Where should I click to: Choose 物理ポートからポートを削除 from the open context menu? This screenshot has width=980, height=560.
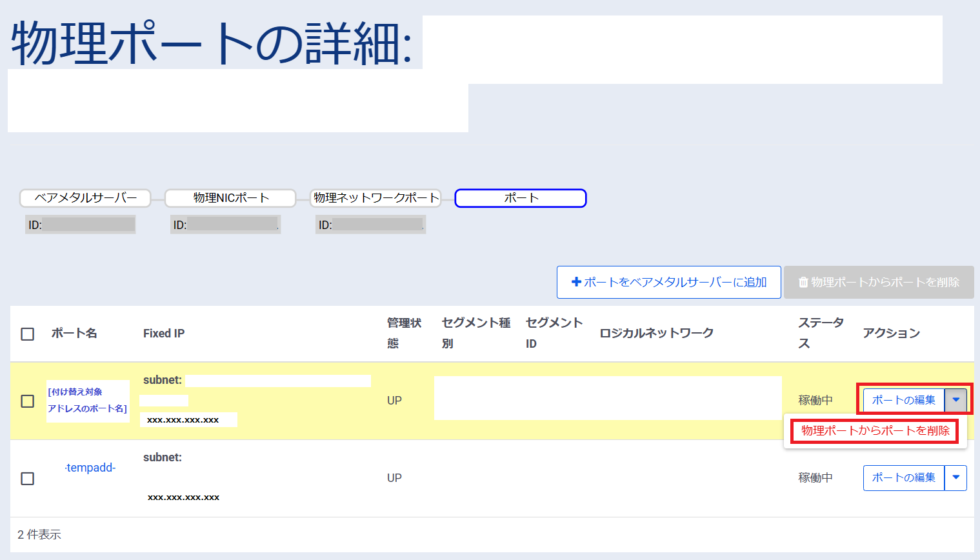[874, 430]
